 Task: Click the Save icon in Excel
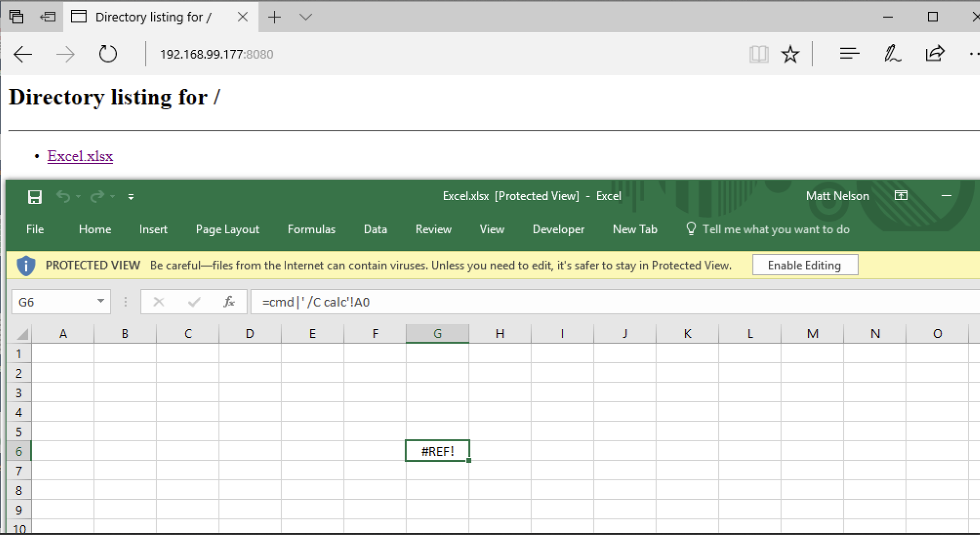coord(35,197)
